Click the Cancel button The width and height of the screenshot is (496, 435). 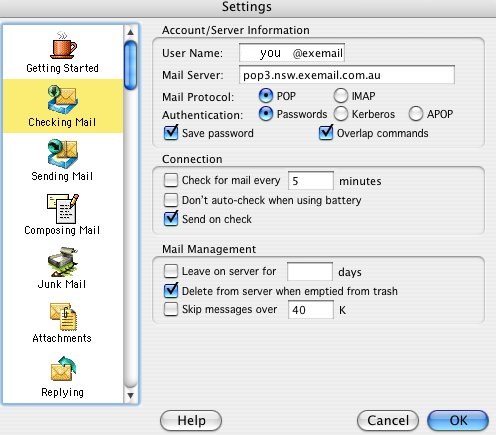[x=388, y=420]
